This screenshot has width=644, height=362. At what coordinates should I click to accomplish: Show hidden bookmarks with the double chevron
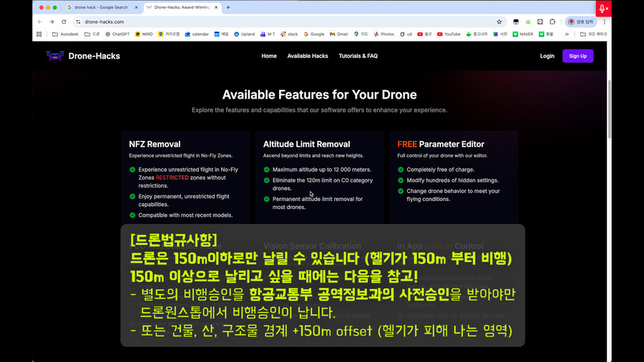[567, 34]
